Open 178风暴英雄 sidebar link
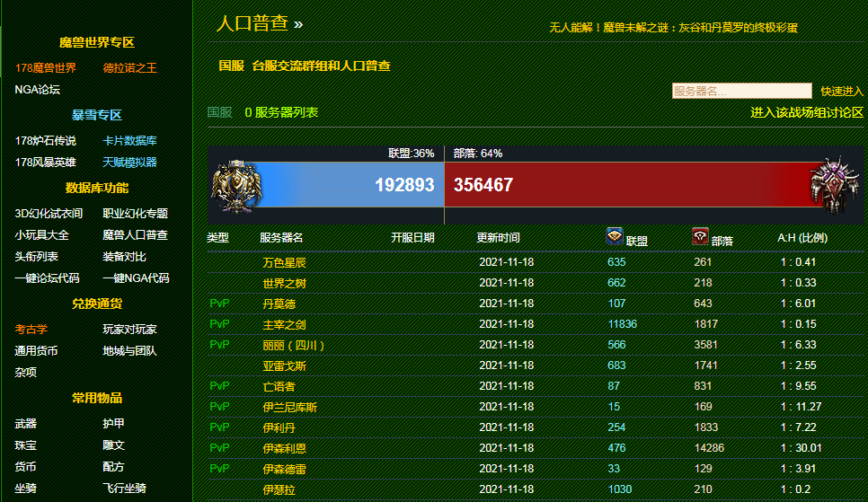The image size is (868, 502). click(x=46, y=163)
